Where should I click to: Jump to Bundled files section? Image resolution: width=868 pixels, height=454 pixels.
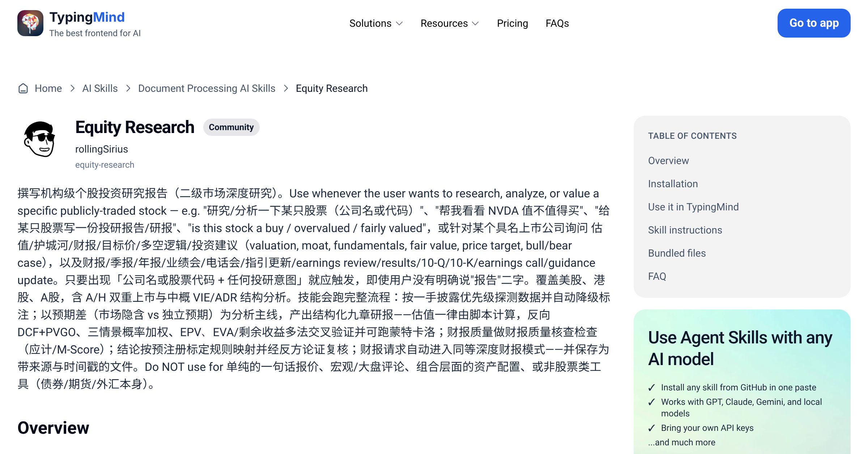(x=677, y=253)
